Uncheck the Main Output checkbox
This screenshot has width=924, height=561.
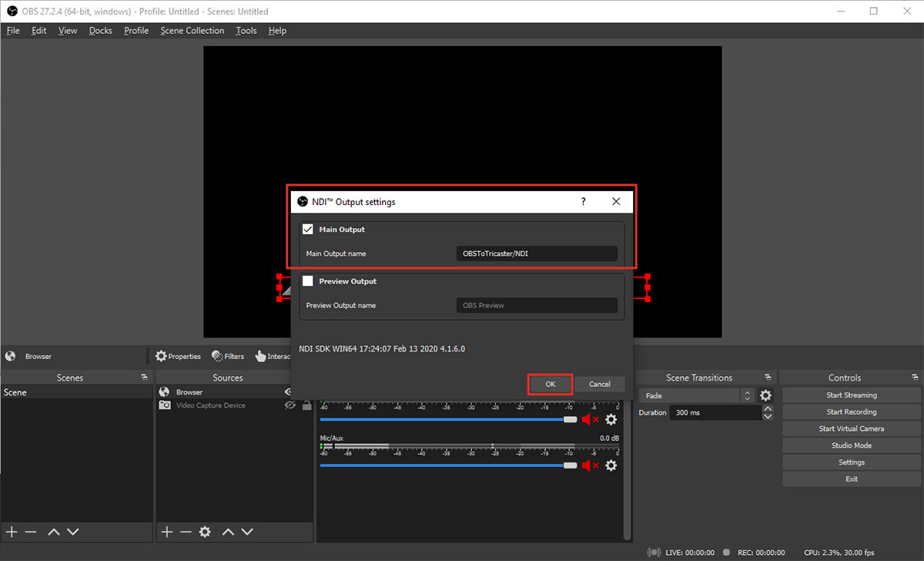tap(308, 230)
